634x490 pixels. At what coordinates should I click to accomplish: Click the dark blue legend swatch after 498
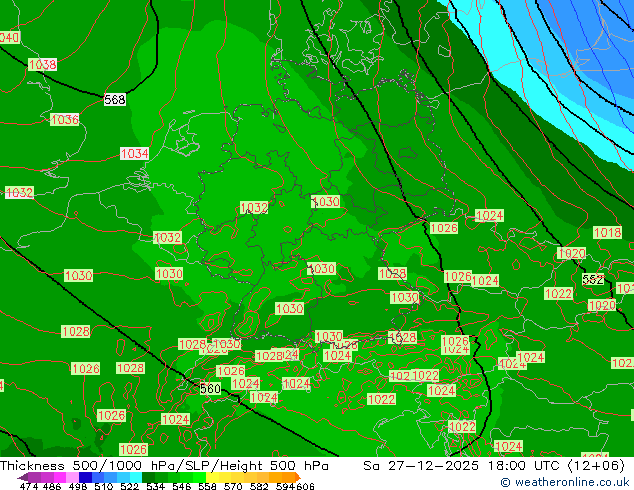pos(85,477)
